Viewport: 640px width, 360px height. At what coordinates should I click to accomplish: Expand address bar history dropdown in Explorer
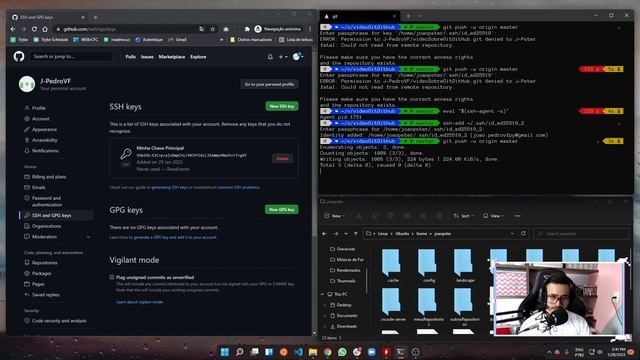click(x=512, y=233)
